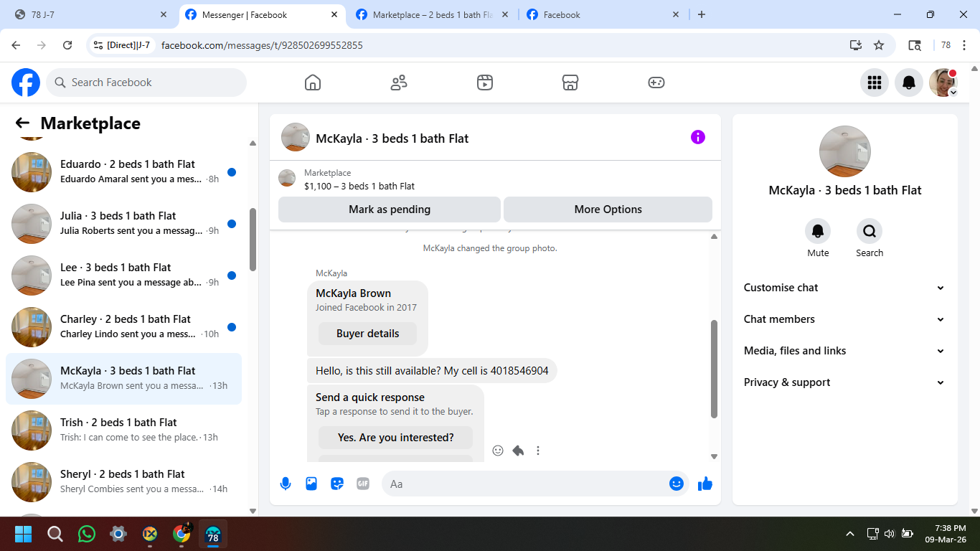Click the Mute bell icon

(x=818, y=231)
